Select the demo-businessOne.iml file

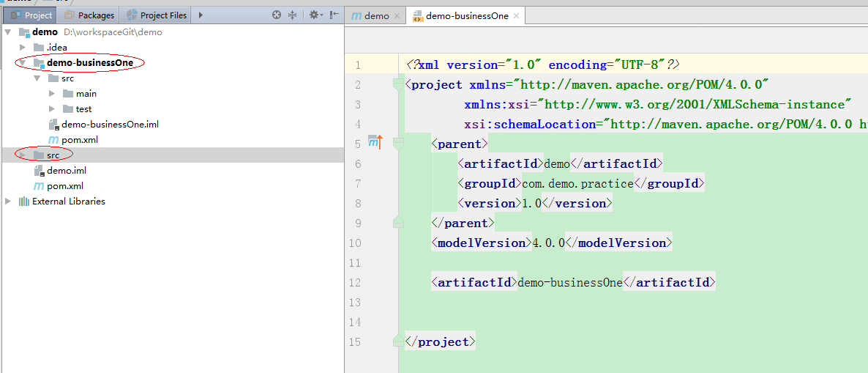point(172,124)
